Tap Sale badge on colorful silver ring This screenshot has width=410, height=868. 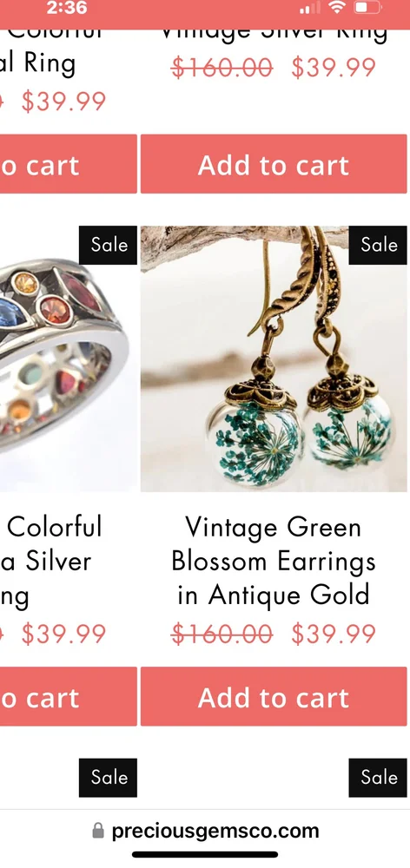pyautogui.click(x=108, y=245)
